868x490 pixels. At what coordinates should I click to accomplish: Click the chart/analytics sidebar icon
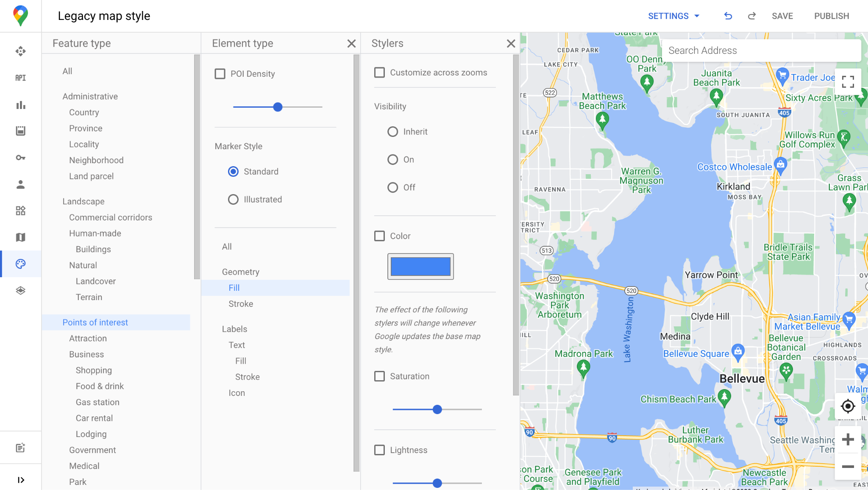(x=20, y=105)
